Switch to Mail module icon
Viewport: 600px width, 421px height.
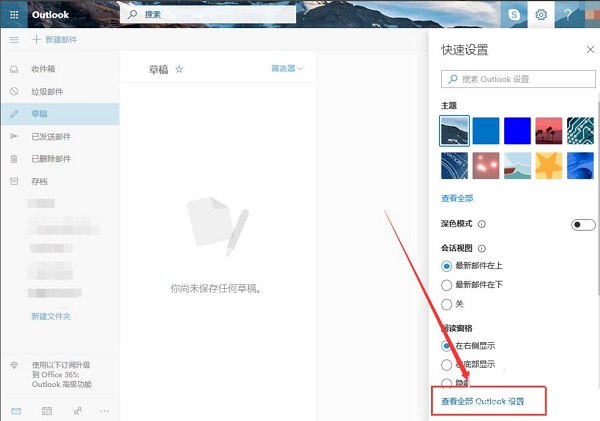(16, 411)
